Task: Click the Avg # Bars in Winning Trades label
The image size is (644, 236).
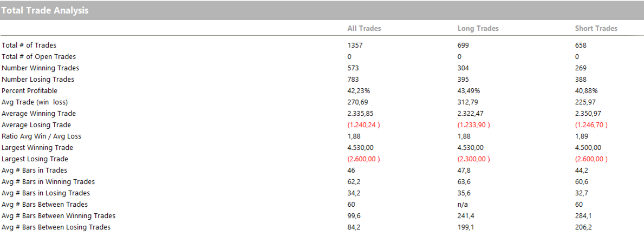Action: click(x=48, y=182)
